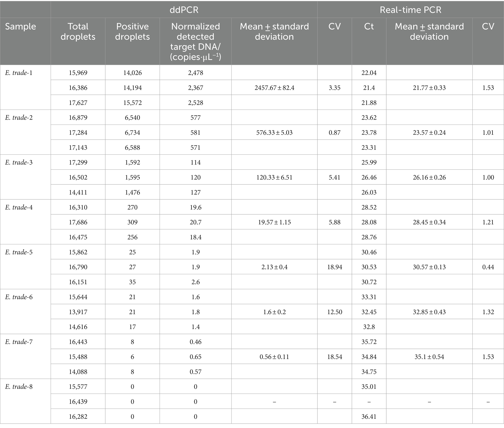Click the E. trade-8 sample label
The image size is (504, 428).
coord(19,386)
